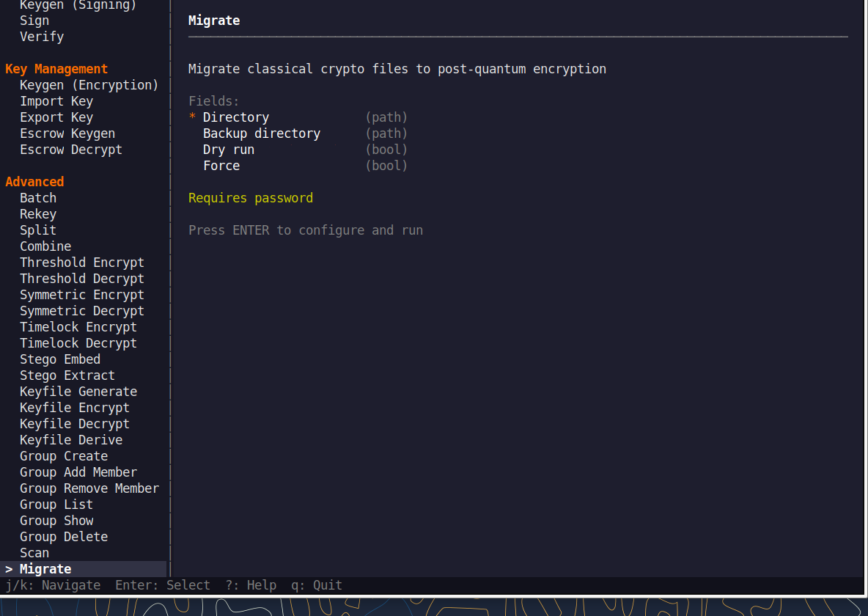The height and width of the screenshot is (616, 868).
Task: Click the Fields: label
Action: click(213, 100)
